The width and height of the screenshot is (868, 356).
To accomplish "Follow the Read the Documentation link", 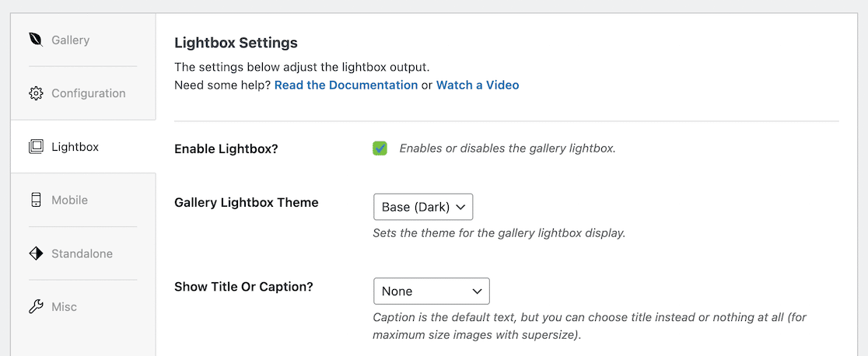I will pyautogui.click(x=346, y=85).
